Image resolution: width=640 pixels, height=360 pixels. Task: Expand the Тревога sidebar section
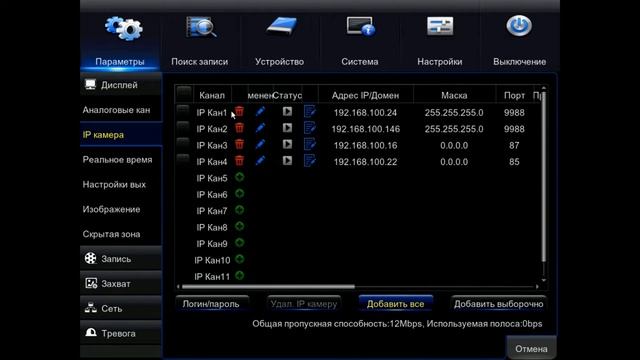click(x=121, y=333)
